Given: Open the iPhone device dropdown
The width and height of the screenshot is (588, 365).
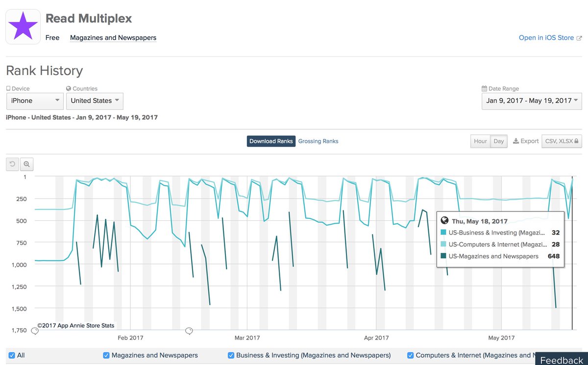Looking at the screenshot, I should [35, 101].
